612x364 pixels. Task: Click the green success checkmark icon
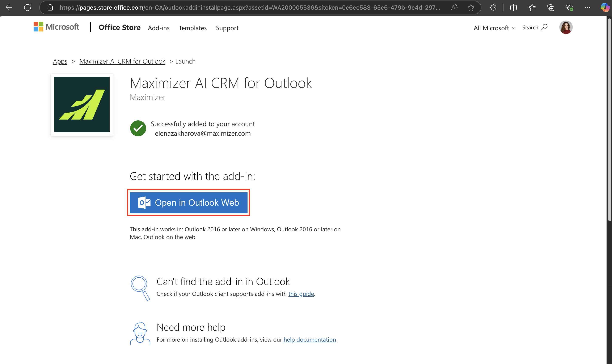tap(138, 128)
